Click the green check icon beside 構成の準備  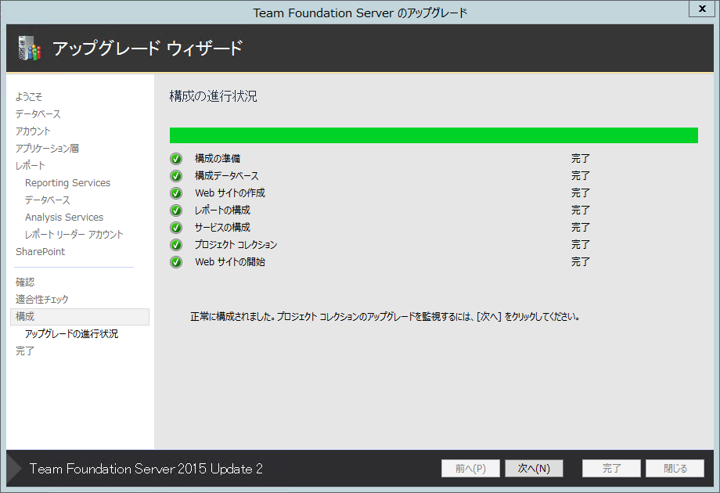(176, 159)
